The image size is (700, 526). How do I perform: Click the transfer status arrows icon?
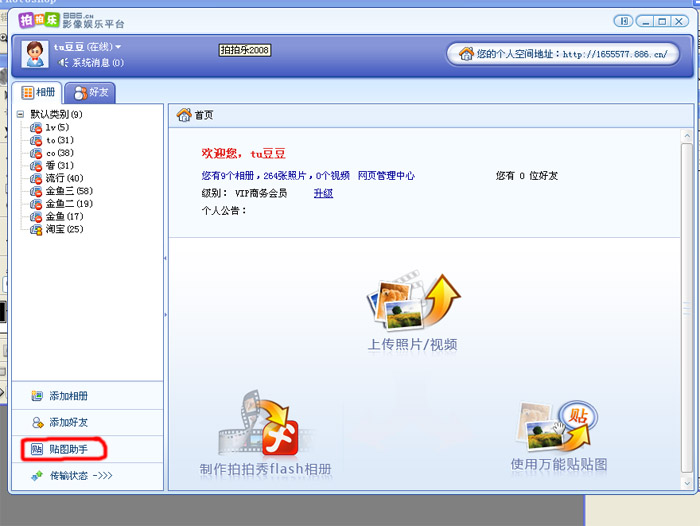[x=37, y=476]
